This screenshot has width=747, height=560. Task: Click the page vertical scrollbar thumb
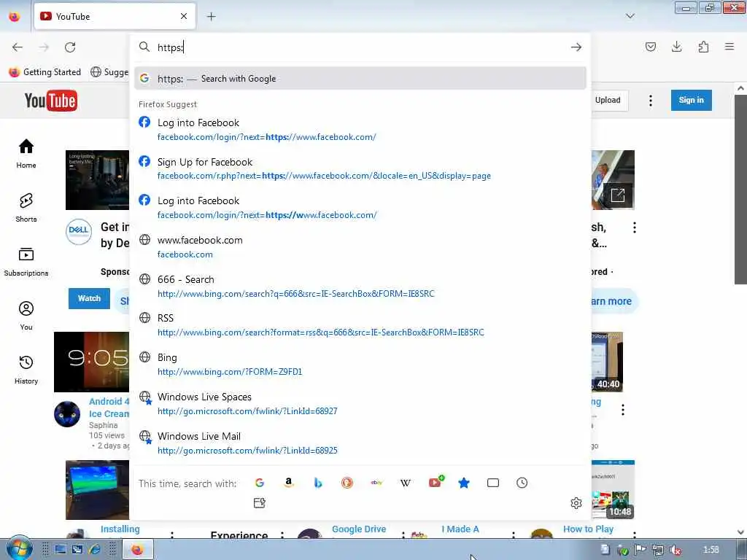[x=740, y=189]
